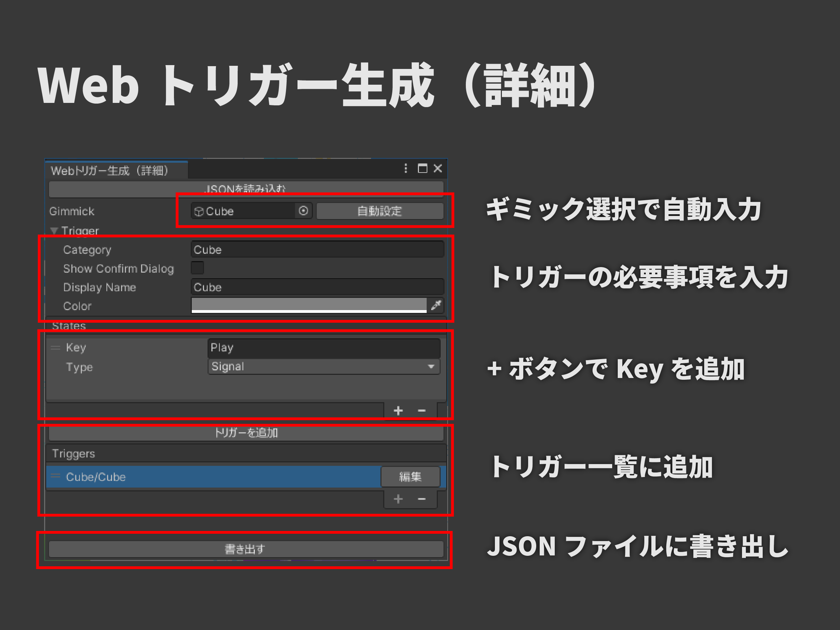Click the minus icon under Triggers list

(x=421, y=499)
